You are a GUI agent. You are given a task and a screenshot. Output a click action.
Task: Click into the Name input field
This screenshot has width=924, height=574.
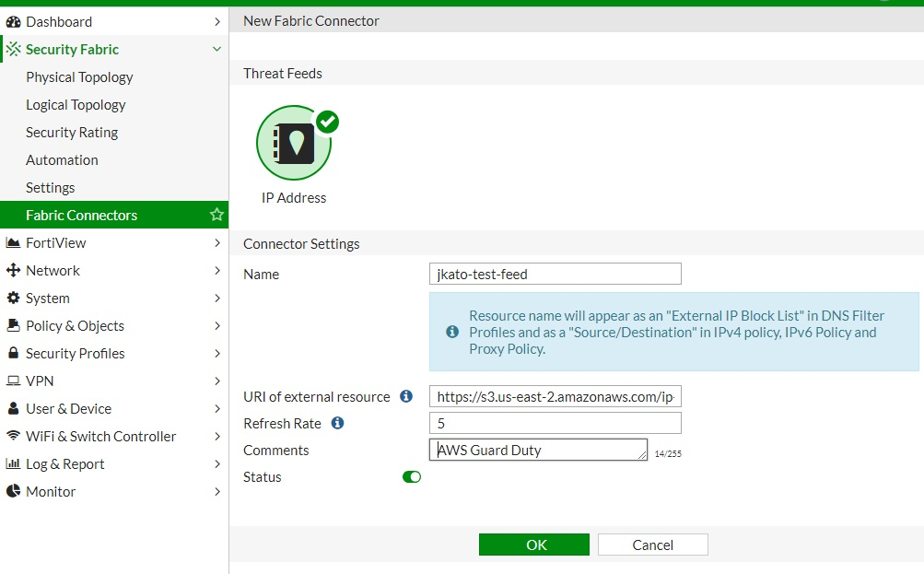point(555,274)
